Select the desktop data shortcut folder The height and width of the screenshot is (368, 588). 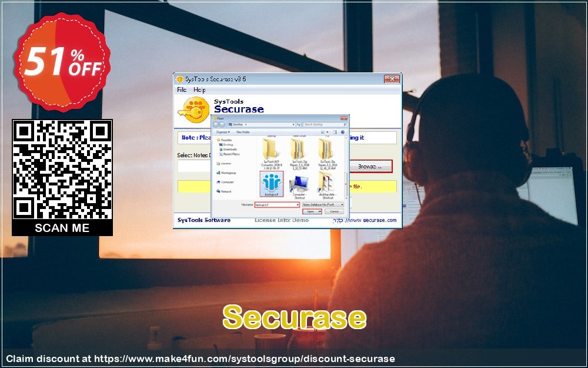pyautogui.click(x=328, y=187)
